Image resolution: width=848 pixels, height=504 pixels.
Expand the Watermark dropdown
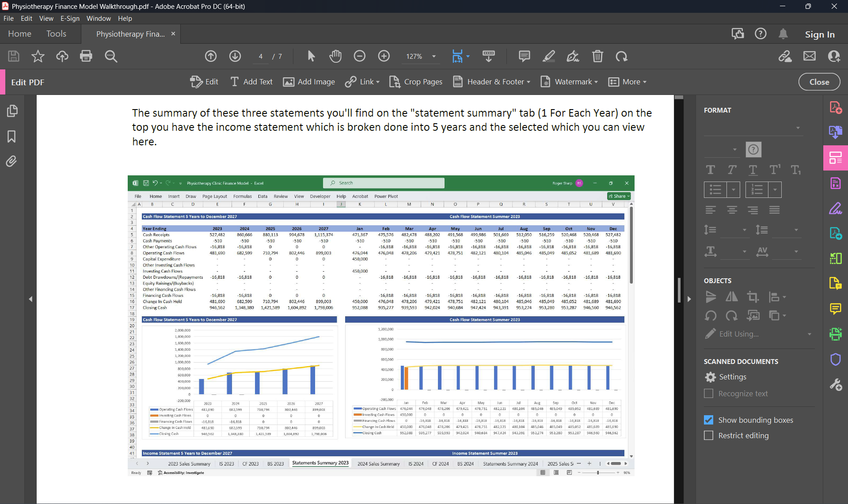pyautogui.click(x=596, y=82)
